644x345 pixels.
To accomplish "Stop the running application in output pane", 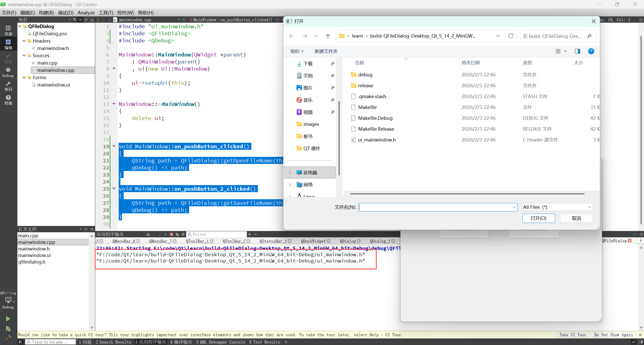I will click(x=172, y=234).
